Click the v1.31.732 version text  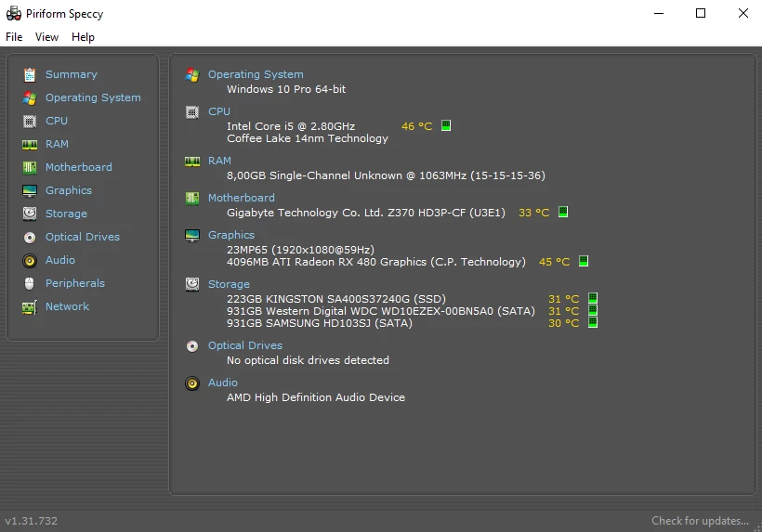(x=31, y=521)
